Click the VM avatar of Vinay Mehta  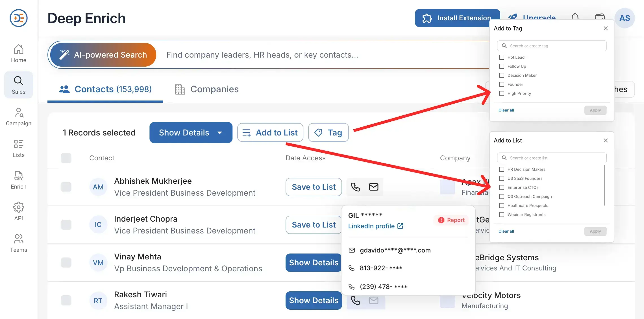98,263
